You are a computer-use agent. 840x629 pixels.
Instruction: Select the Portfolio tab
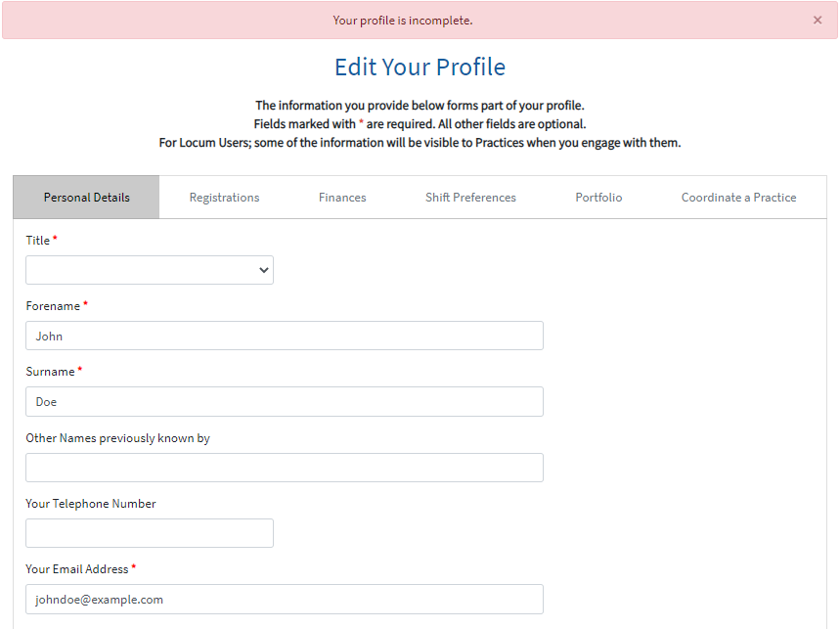pyautogui.click(x=598, y=198)
